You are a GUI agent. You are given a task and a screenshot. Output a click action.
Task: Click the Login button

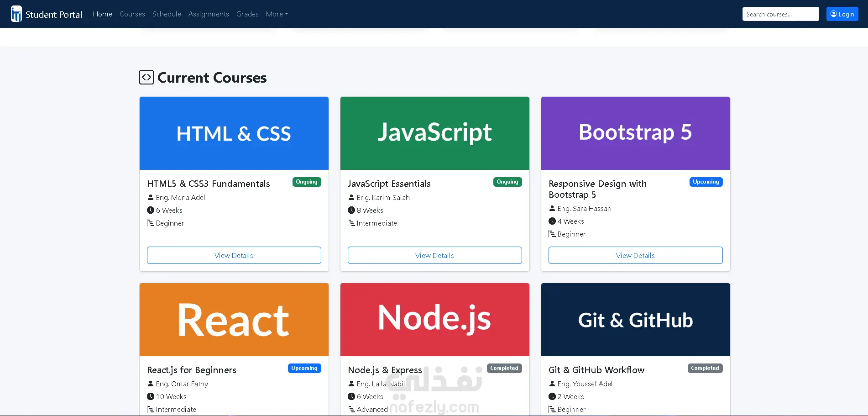[x=842, y=14]
